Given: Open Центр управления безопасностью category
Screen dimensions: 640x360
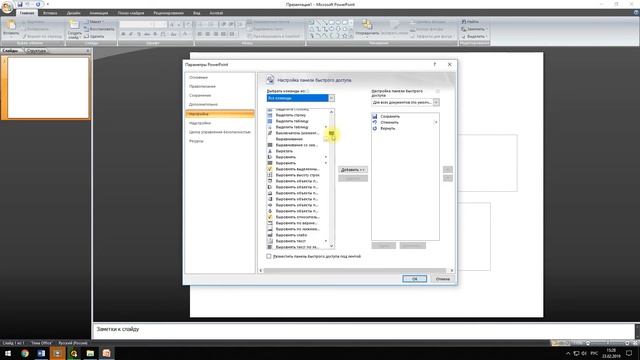Looking at the screenshot, I should pos(220,132).
